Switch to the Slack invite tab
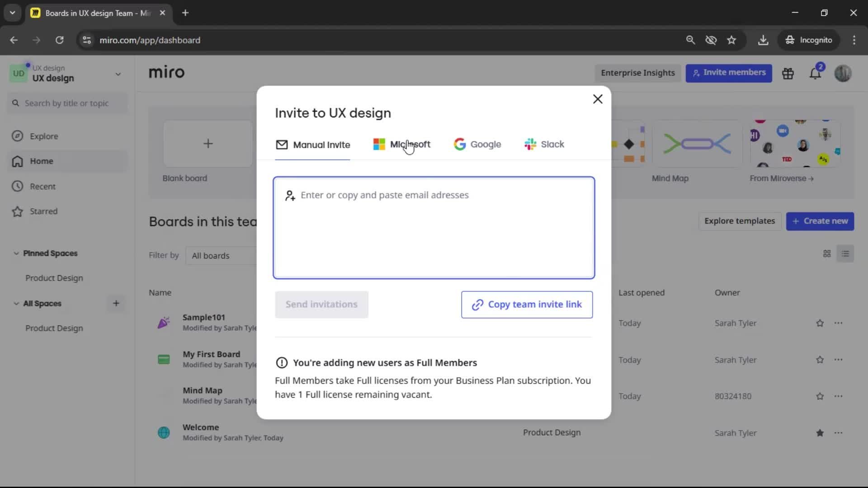The width and height of the screenshot is (868, 488). click(x=544, y=145)
